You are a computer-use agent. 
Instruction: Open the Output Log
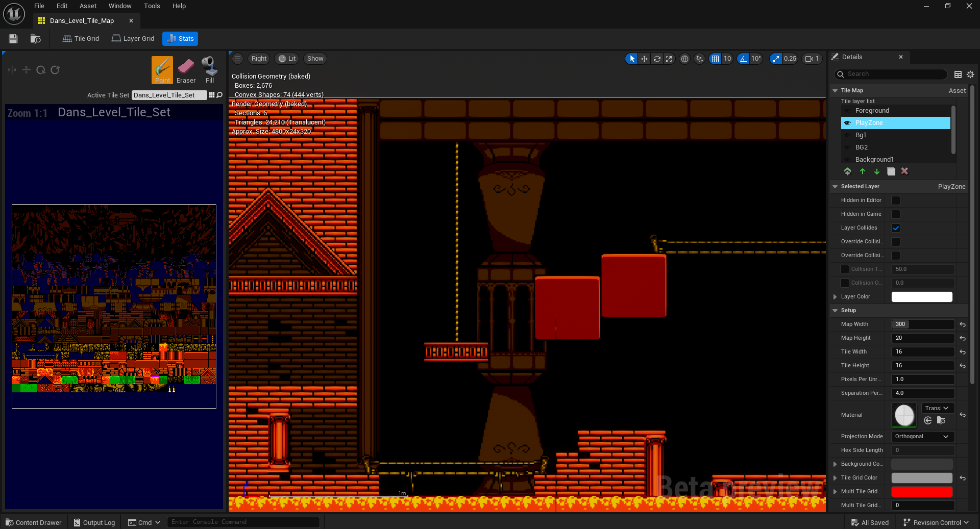pyautogui.click(x=94, y=522)
